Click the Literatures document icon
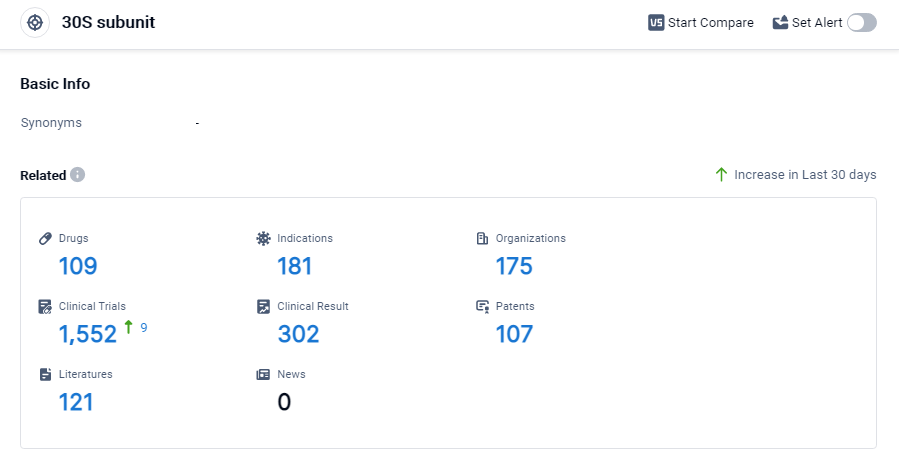 (x=45, y=374)
